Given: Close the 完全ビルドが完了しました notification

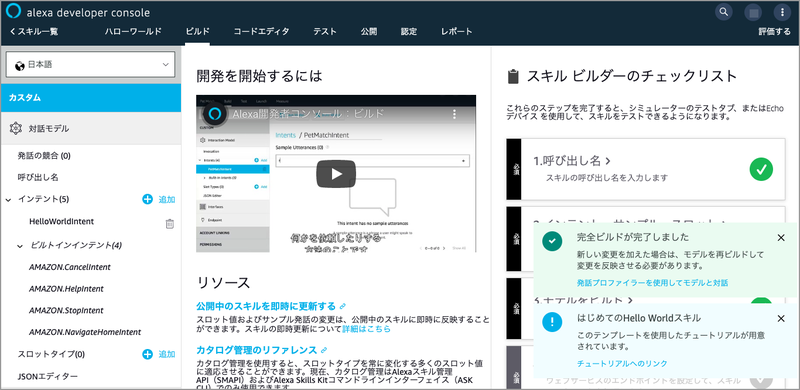Looking at the screenshot, I should tap(781, 237).
